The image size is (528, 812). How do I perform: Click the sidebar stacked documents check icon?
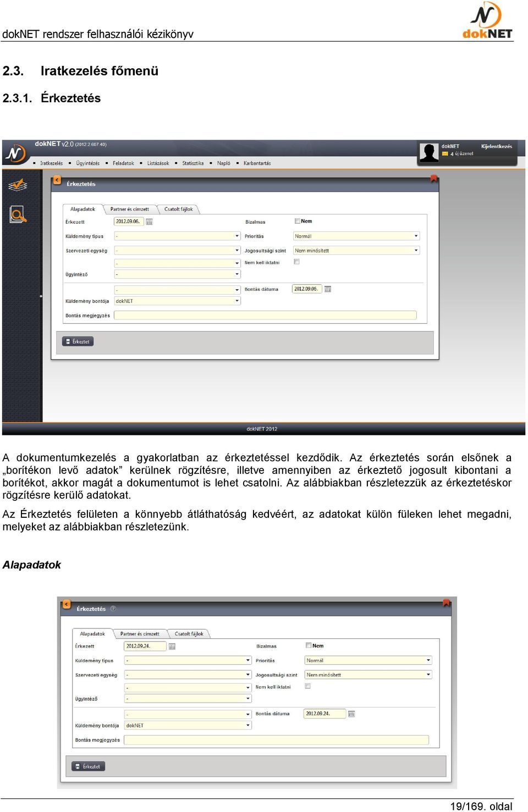click(18, 185)
